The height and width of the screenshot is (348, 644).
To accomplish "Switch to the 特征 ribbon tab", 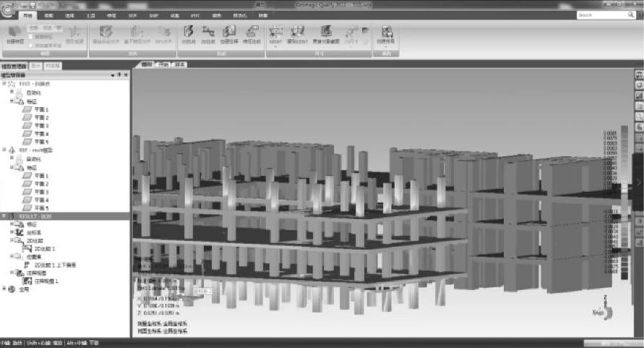I will [x=112, y=16].
